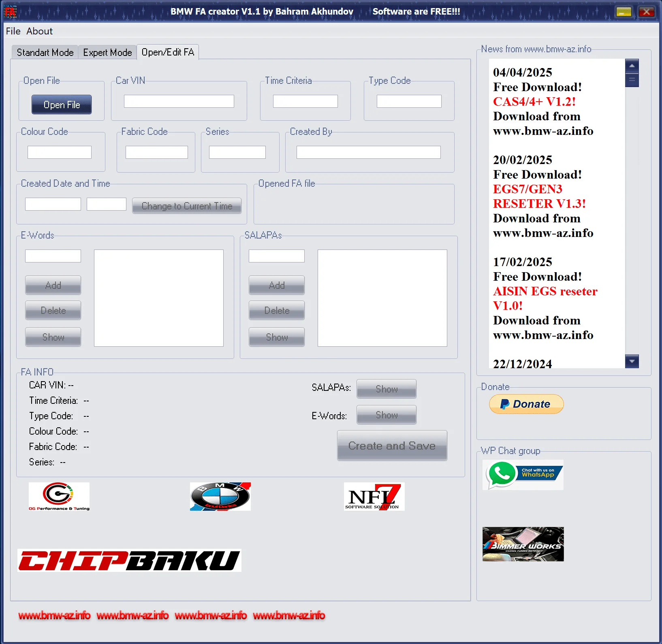Viewport: 662px width, 644px height.
Task: Open the WhatsApp chat group icon
Action: (523, 475)
